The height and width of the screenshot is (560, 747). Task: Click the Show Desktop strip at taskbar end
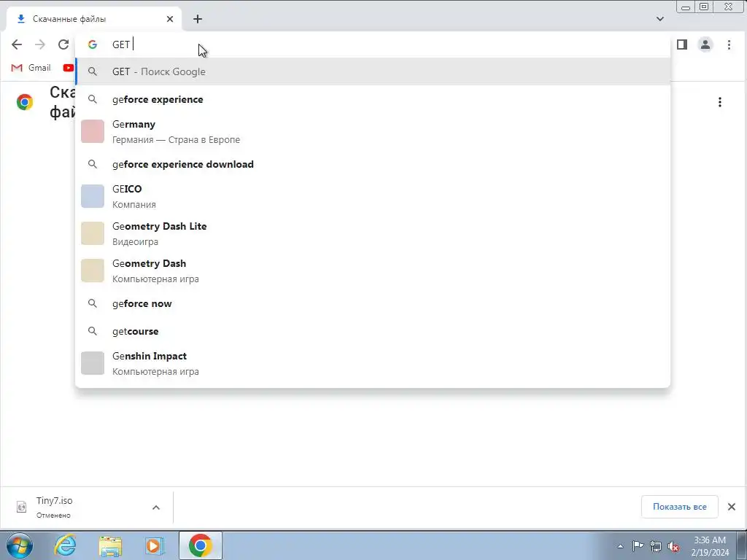click(741, 545)
